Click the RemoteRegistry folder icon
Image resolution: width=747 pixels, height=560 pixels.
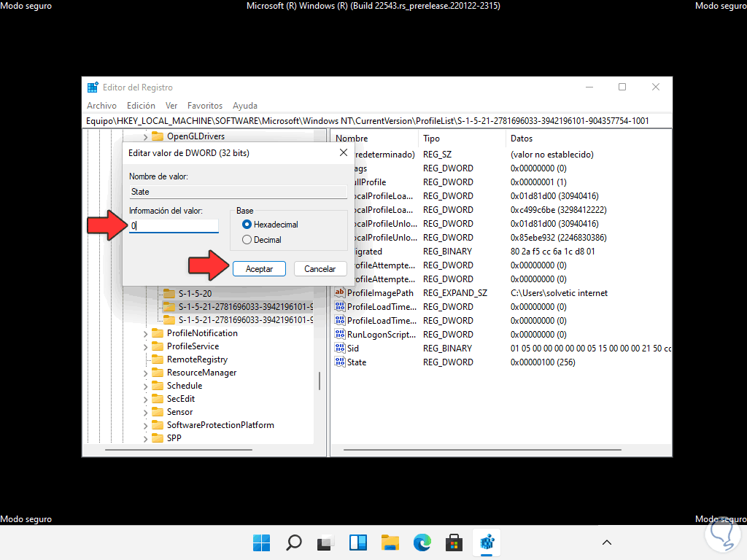158,359
